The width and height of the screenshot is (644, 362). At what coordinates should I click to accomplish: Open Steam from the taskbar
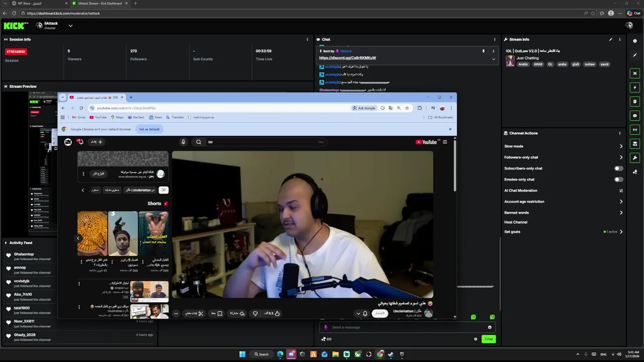[x=391, y=354]
